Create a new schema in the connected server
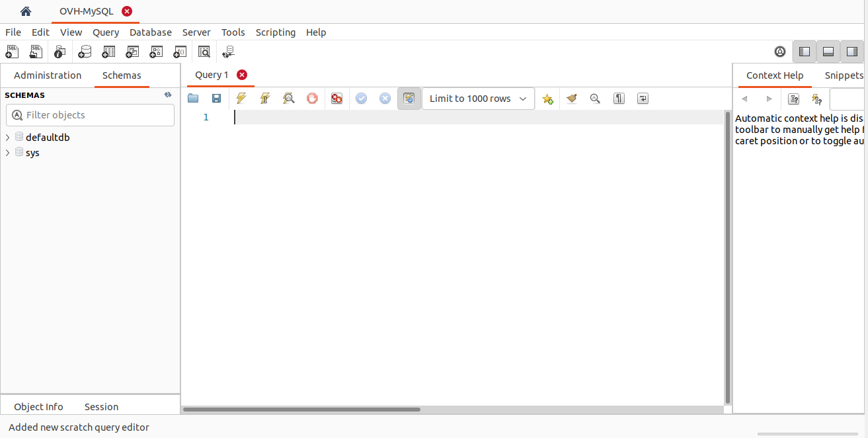 [85, 52]
